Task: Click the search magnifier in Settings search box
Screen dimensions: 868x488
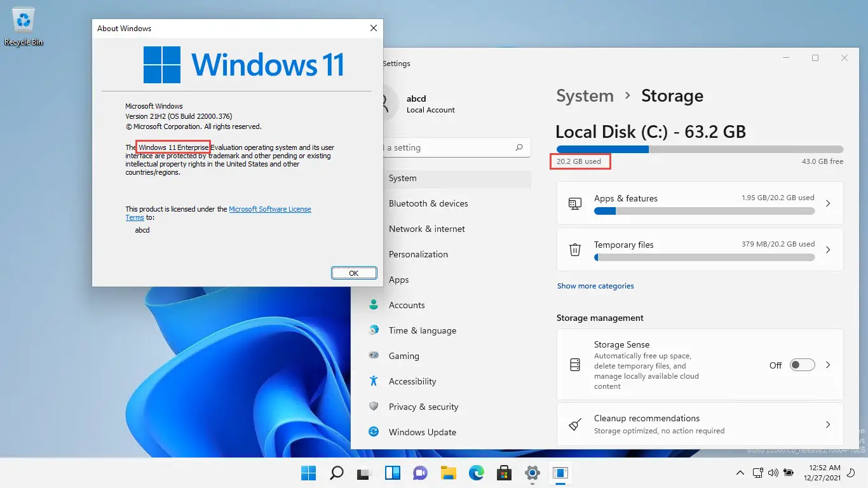Action: 519,147
